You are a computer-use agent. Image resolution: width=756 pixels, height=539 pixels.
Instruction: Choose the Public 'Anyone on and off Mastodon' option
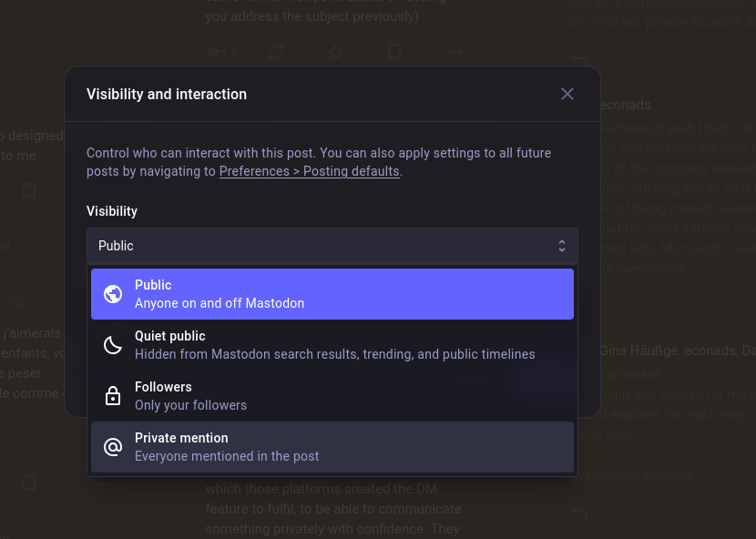(332, 294)
